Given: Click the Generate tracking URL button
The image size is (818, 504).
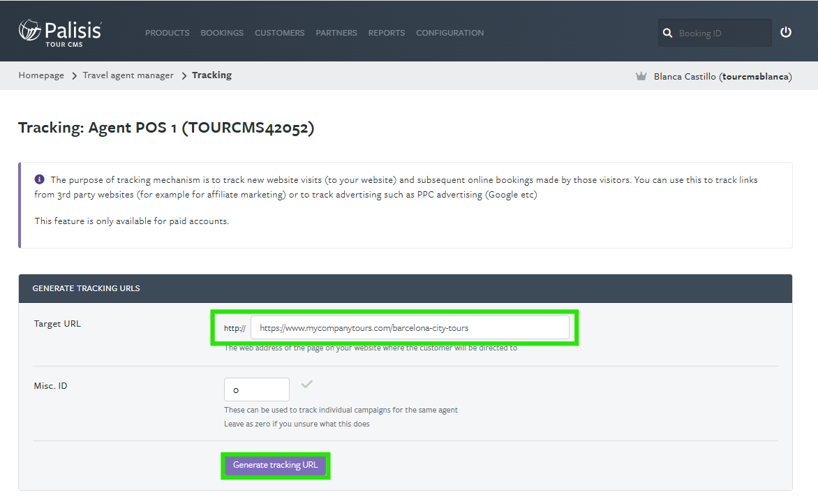Looking at the screenshot, I should click(x=276, y=465).
